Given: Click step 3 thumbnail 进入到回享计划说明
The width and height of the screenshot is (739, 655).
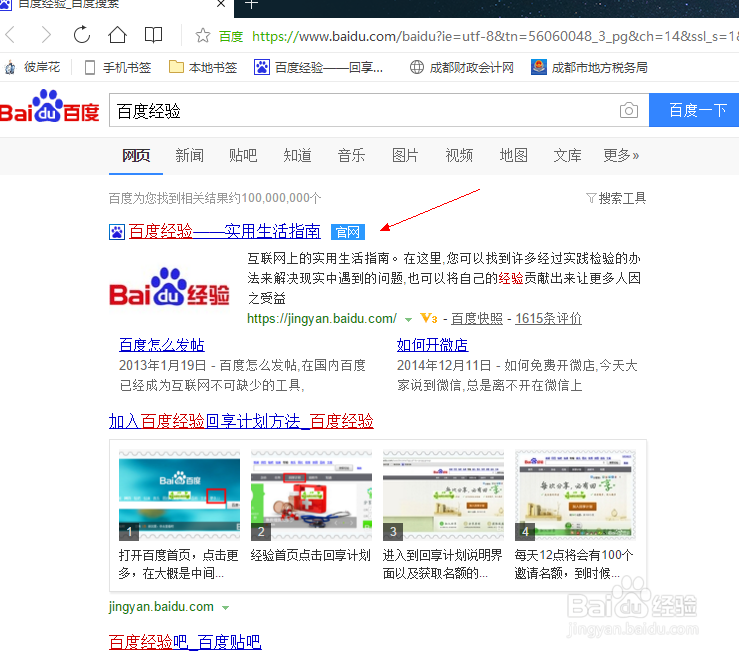Looking at the screenshot, I should (x=443, y=496).
